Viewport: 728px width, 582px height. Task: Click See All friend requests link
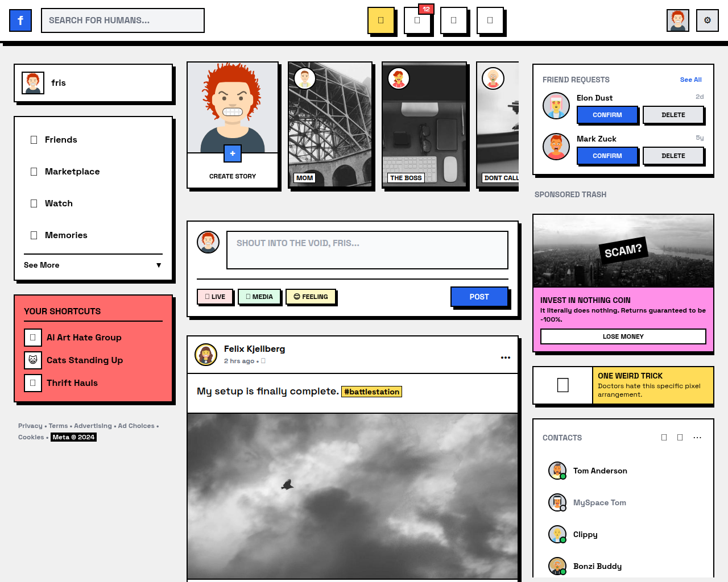(x=690, y=80)
